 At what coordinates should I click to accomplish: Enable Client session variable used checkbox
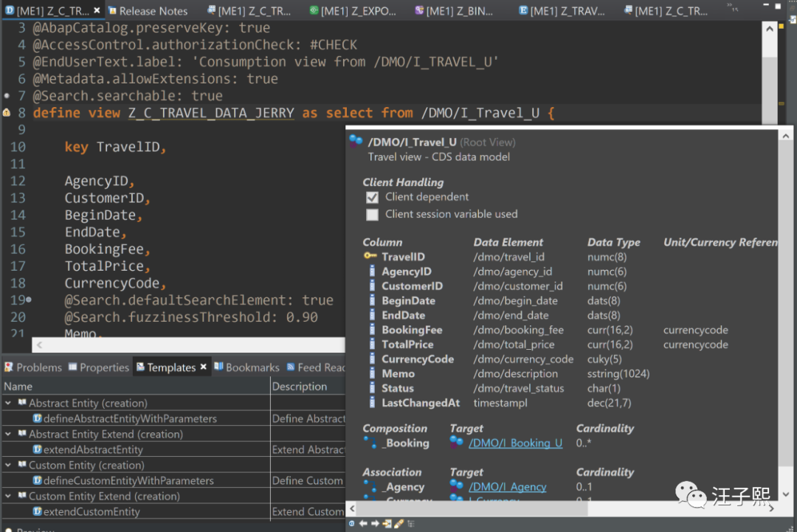point(372,215)
